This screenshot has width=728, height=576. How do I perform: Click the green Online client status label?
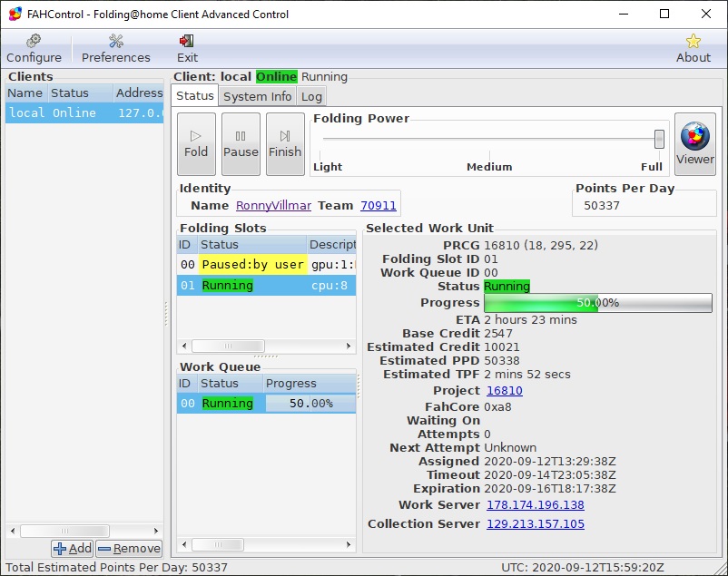point(276,76)
